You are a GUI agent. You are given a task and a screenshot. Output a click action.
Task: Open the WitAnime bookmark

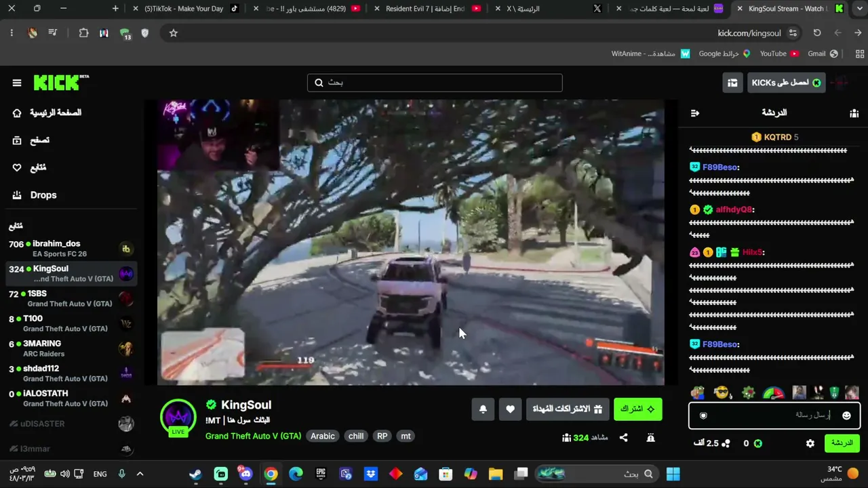tap(650, 54)
